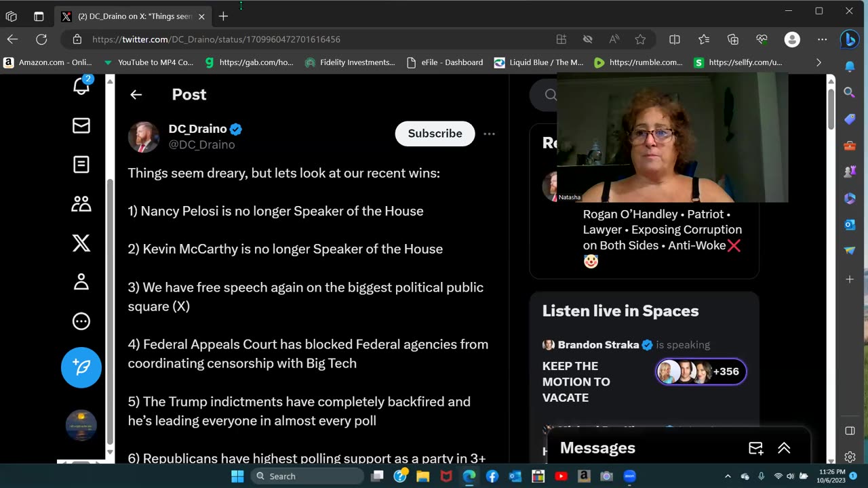Switch to DC_Draino on X tab
The width and height of the screenshot is (868, 488).
(x=134, y=16)
